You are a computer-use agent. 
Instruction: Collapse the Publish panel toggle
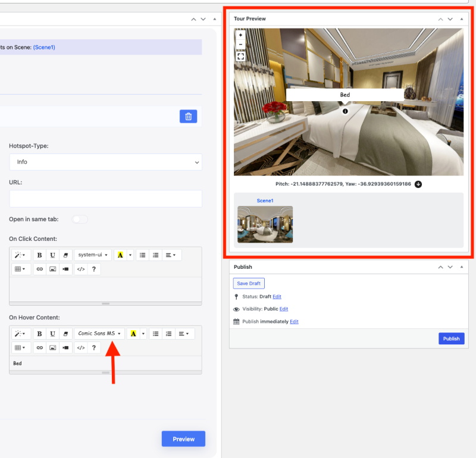coord(462,267)
